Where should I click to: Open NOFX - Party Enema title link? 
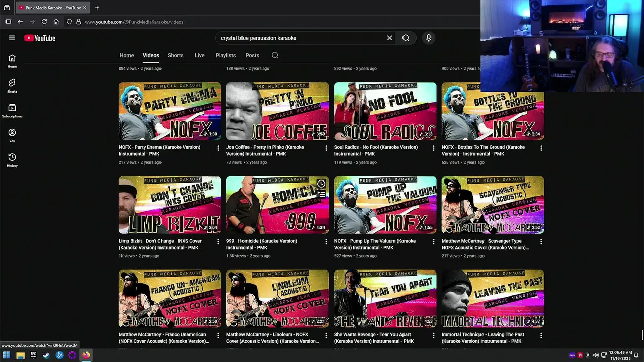coord(160,150)
